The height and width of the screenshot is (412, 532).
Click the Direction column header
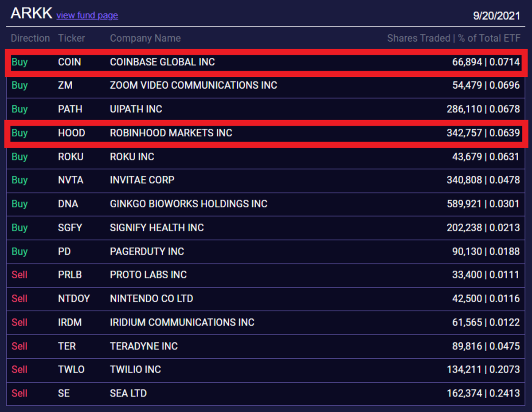coord(30,38)
